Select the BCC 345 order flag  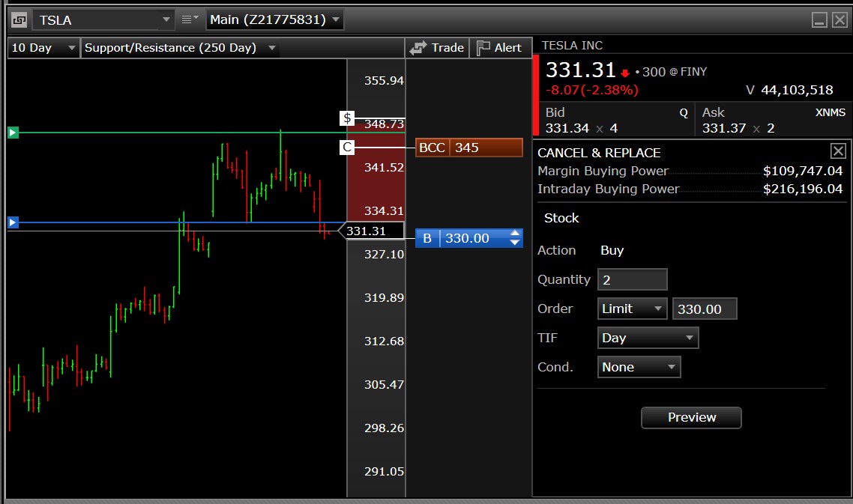(469, 148)
